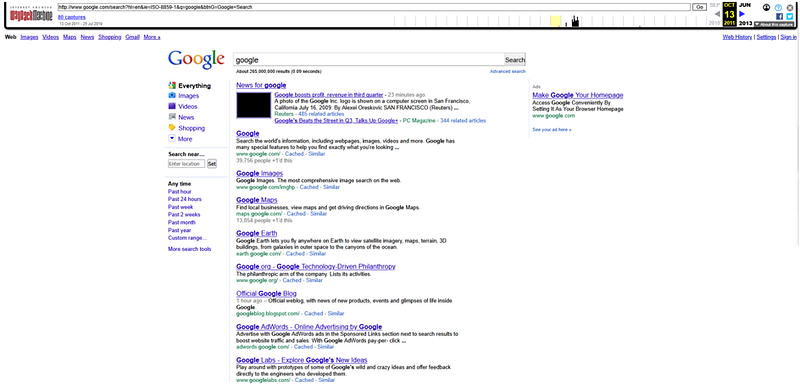The height and width of the screenshot is (385, 800).
Task: Filter results by Past 24 hours
Action: click(x=185, y=199)
